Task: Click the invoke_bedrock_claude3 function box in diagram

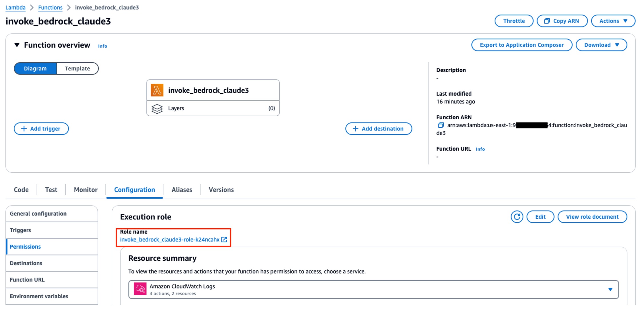Action: 213,90
